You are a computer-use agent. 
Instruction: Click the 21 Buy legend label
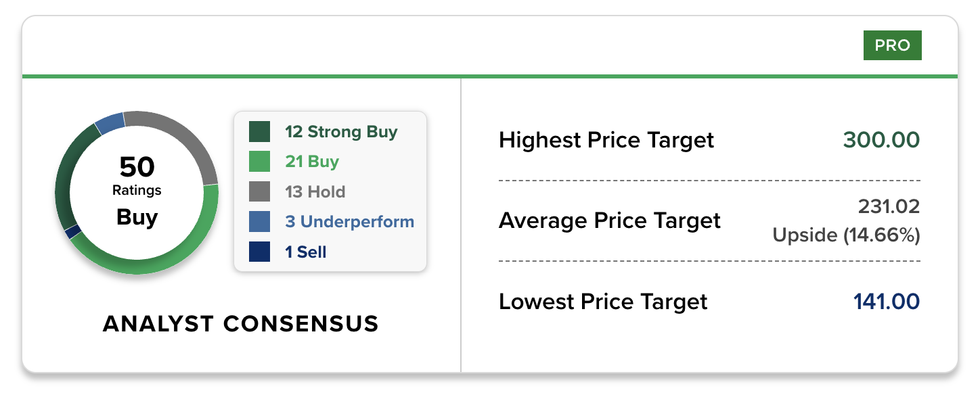[312, 162]
